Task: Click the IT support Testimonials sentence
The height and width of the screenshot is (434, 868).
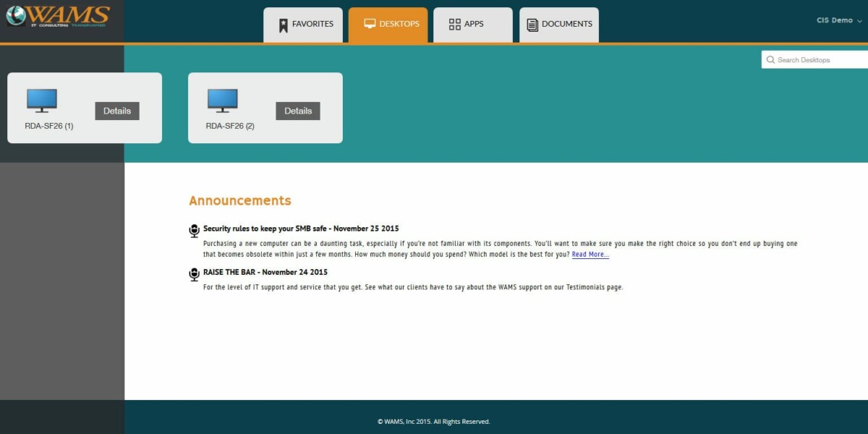Action: 413,287
